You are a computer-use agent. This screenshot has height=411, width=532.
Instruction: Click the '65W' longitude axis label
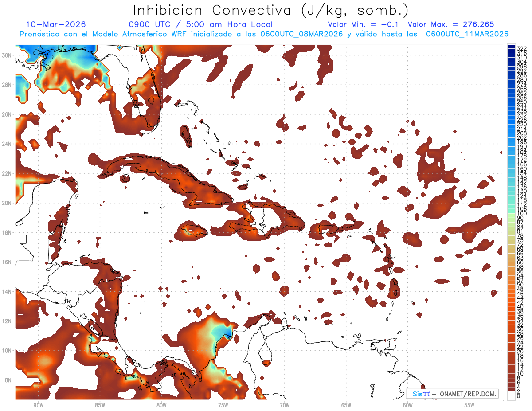346,405
